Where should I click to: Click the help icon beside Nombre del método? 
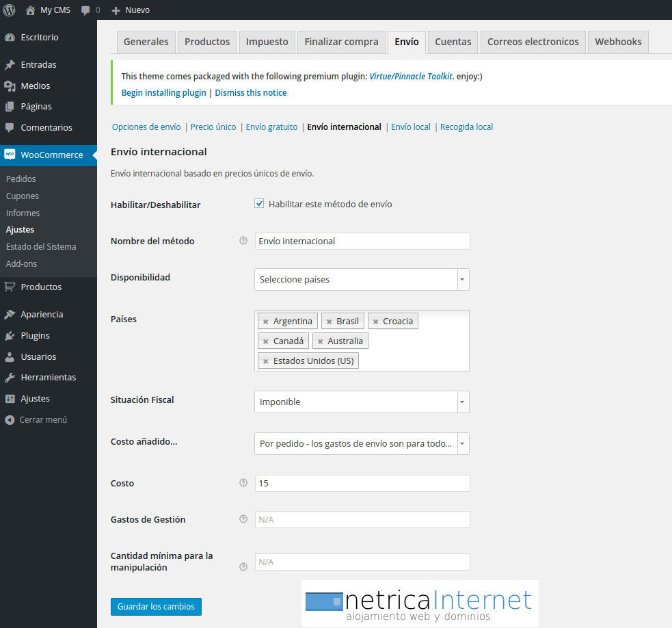click(243, 241)
